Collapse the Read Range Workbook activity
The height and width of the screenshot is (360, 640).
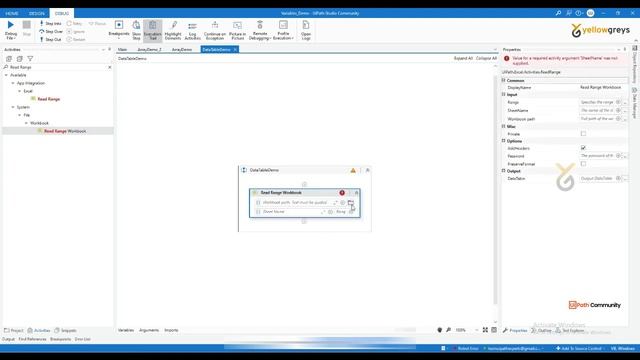click(x=356, y=193)
